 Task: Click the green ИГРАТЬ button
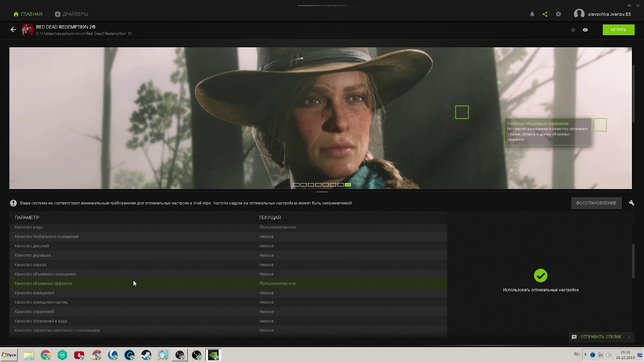click(618, 30)
